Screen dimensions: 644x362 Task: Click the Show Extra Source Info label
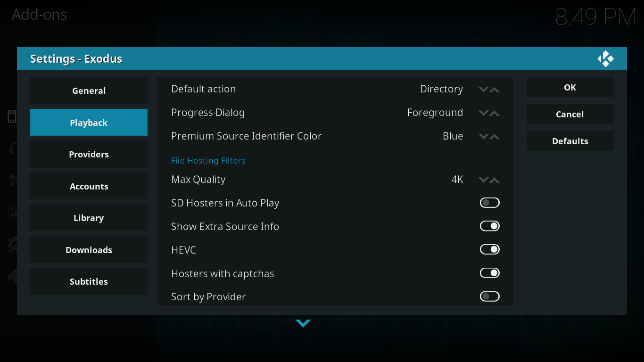click(x=225, y=227)
